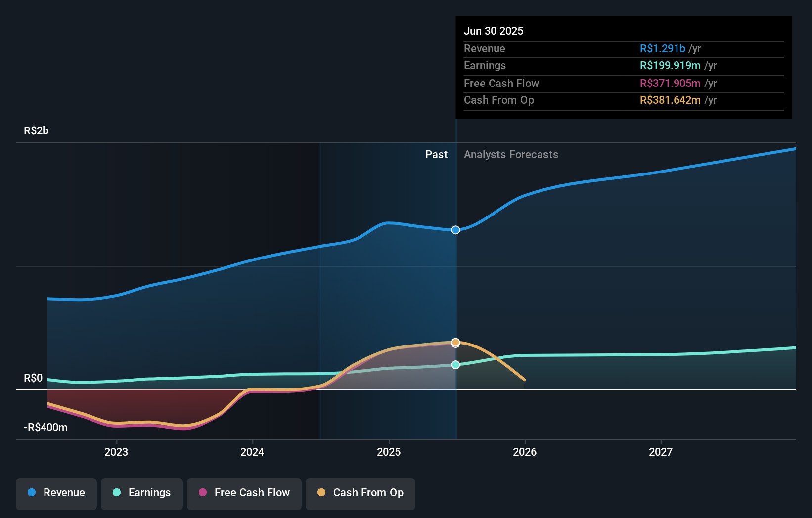The image size is (812, 518).
Task: Click the R$199.919m earnings value
Action: pos(673,66)
